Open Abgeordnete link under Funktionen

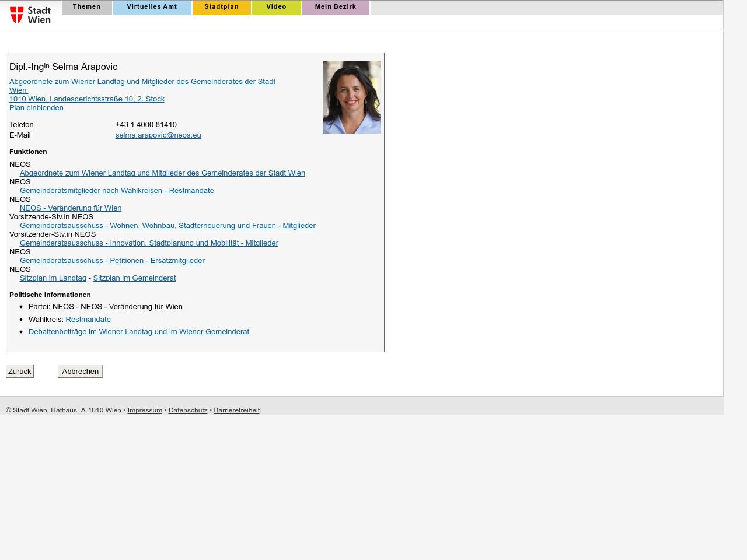162,173
